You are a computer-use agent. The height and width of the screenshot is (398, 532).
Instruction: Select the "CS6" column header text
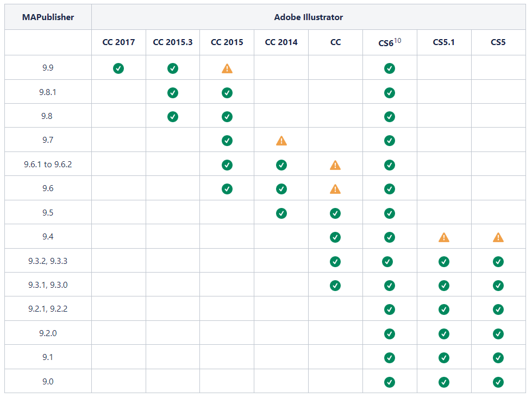pos(386,43)
